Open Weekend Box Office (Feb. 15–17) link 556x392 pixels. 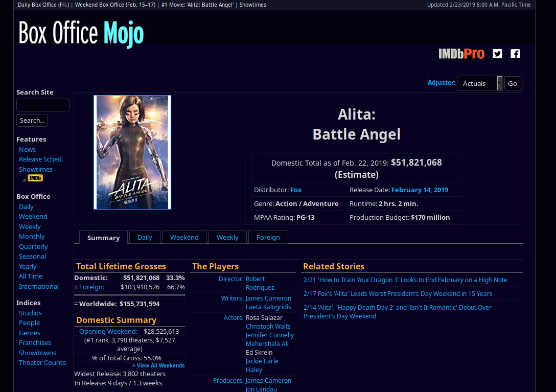(x=115, y=5)
